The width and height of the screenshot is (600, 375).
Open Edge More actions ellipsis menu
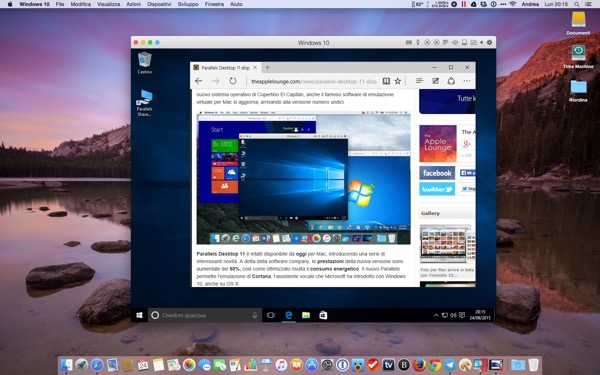(467, 81)
